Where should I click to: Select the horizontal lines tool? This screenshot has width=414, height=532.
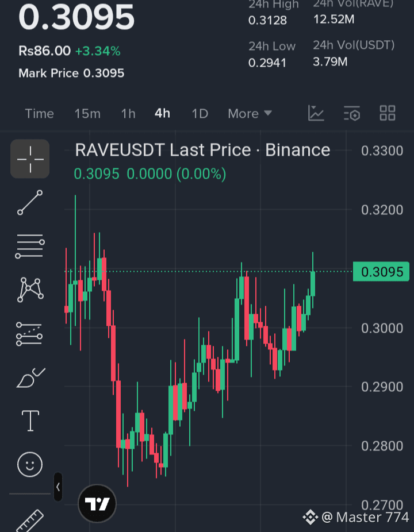[30, 246]
